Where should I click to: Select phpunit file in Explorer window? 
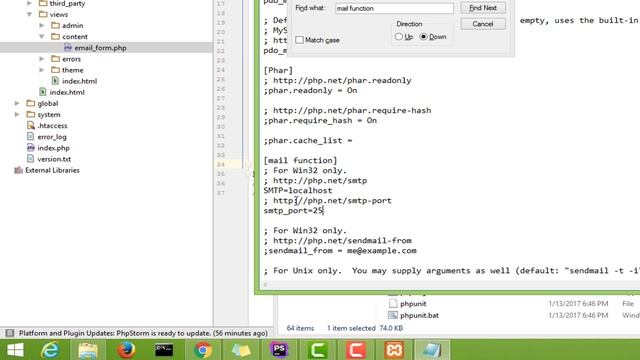(413, 304)
